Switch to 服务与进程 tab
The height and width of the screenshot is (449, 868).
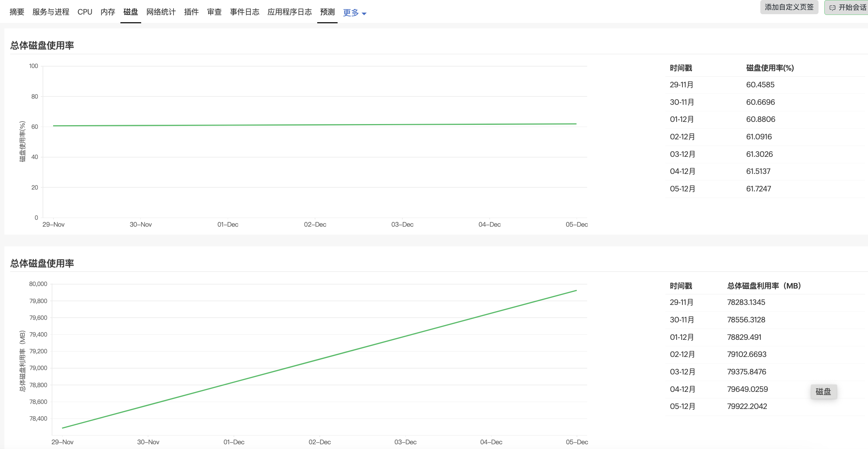click(51, 12)
